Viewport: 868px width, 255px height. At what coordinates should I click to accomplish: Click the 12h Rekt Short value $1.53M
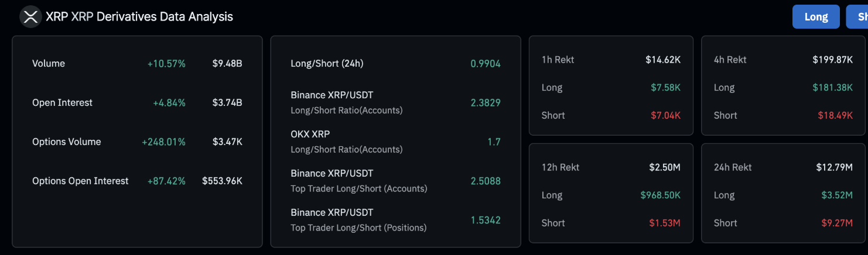click(x=664, y=223)
